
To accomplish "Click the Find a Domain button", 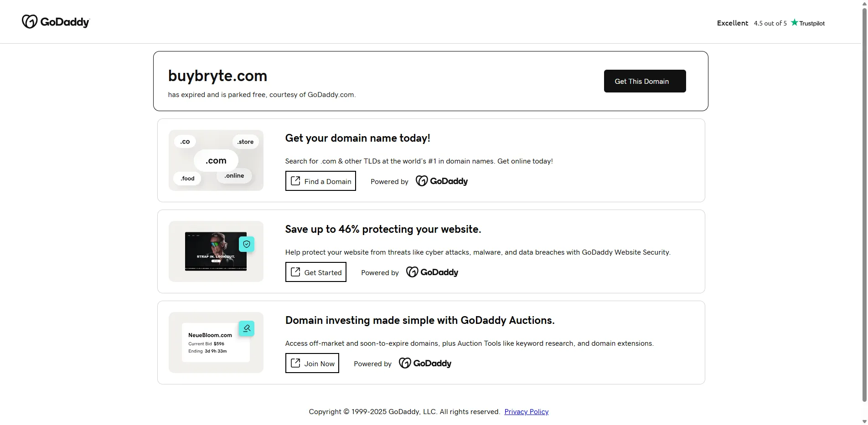I will tap(320, 181).
